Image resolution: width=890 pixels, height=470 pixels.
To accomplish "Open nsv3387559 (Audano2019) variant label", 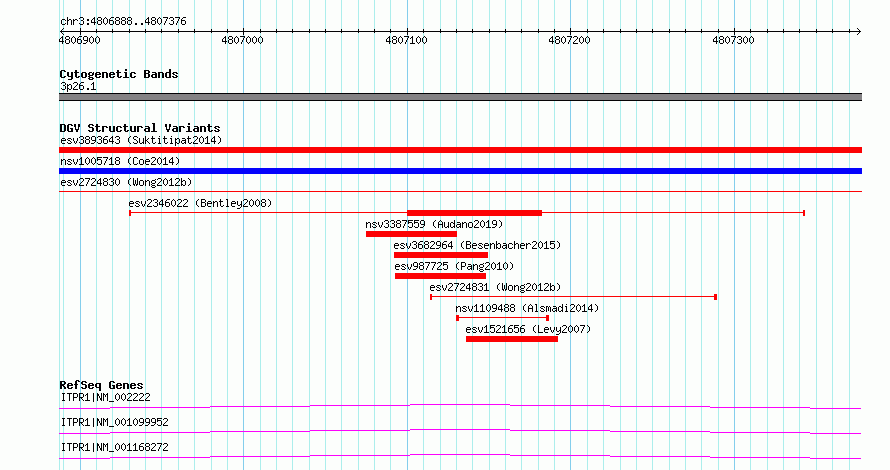I will click(x=434, y=224).
